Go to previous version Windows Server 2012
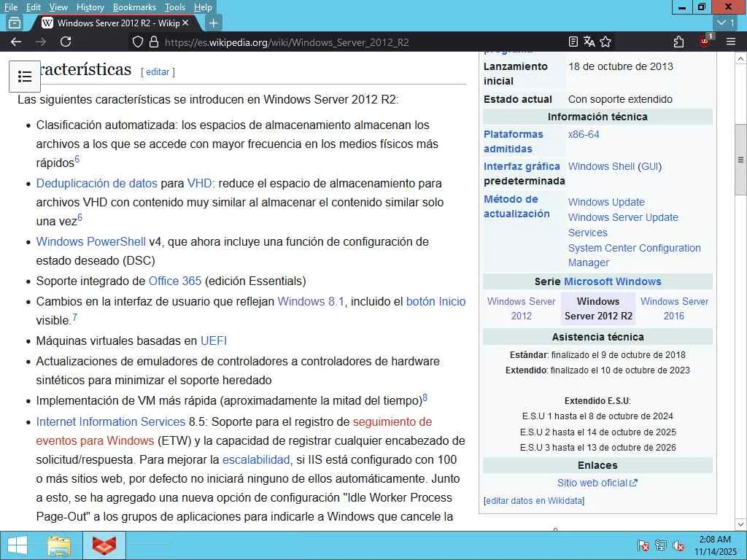Viewport: 747px width, 560px height. pos(521,308)
